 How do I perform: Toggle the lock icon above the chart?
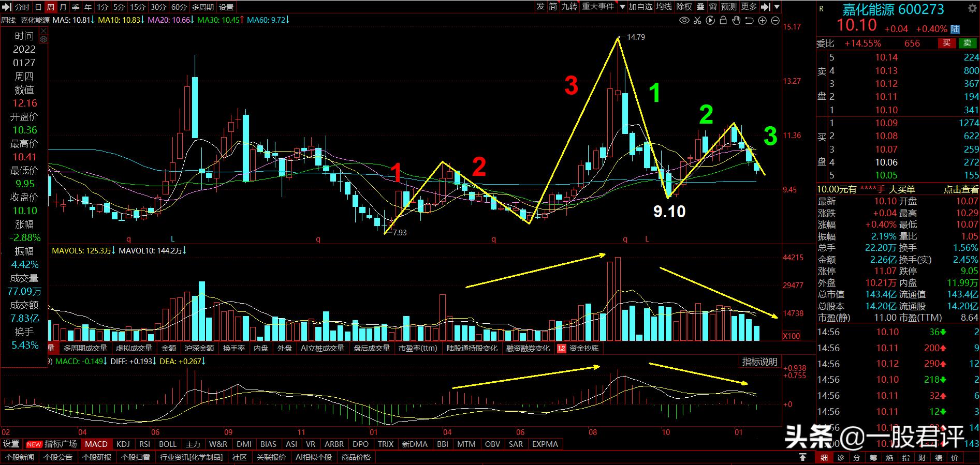coord(723,21)
